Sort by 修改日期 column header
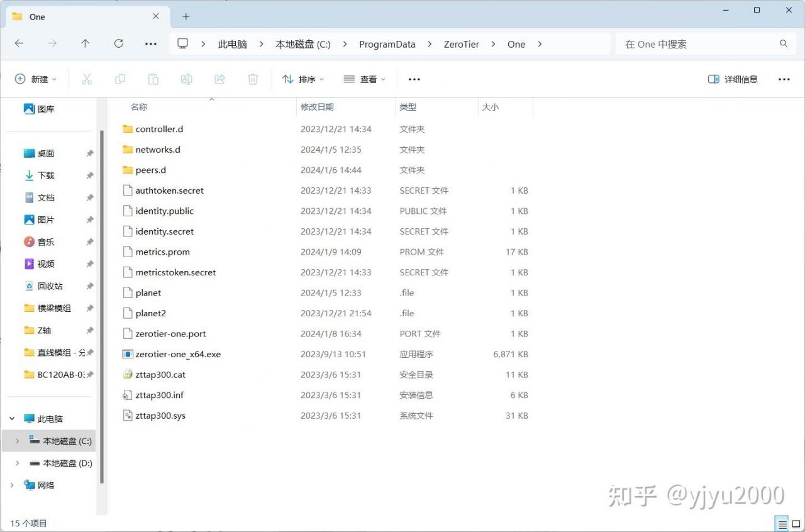This screenshot has height=532, width=805. click(x=317, y=107)
